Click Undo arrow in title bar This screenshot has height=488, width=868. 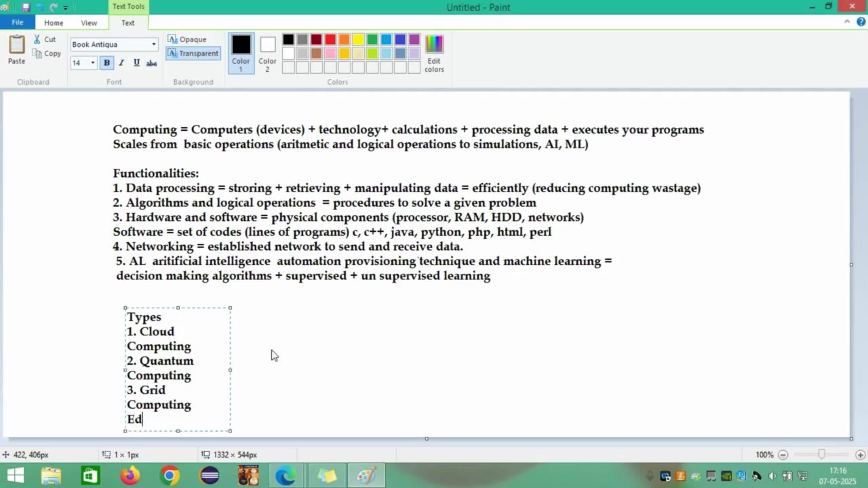point(39,7)
